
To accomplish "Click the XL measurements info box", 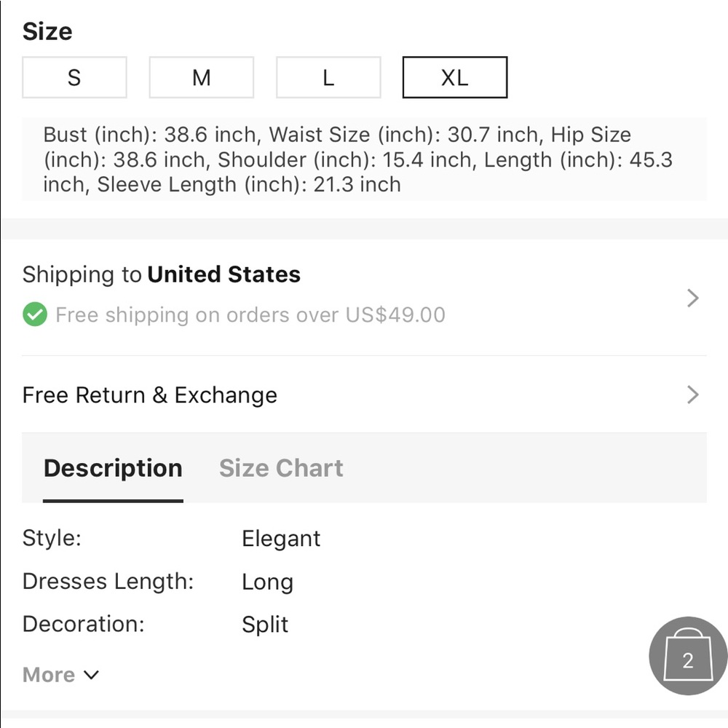I will [364, 159].
